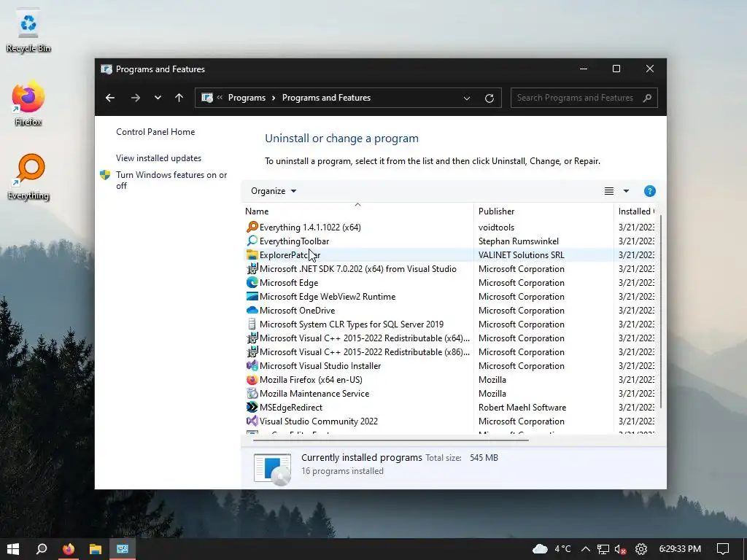This screenshot has width=747, height=560.
Task: Open the weather widget showing 4 °C
Action: pos(551,549)
